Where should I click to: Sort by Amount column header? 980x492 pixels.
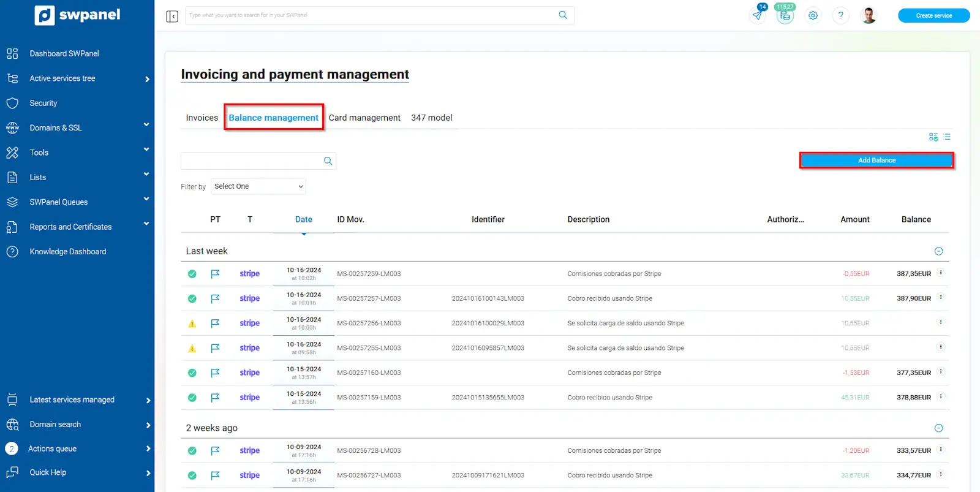(855, 219)
